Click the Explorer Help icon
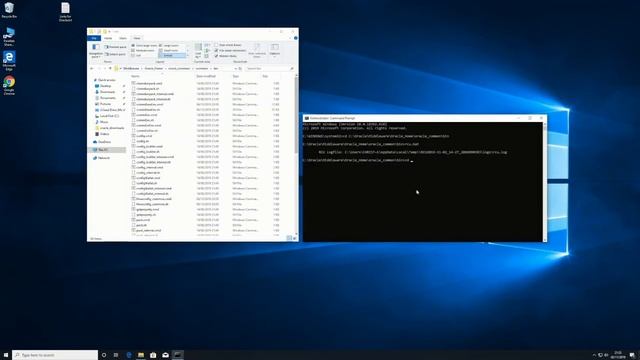640x360 pixels. pos(296,38)
